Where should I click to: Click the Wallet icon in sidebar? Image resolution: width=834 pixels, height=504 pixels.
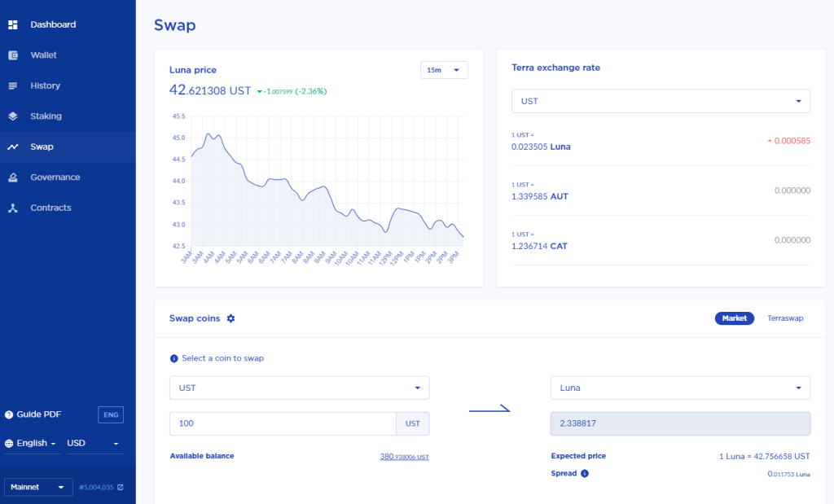(x=13, y=55)
